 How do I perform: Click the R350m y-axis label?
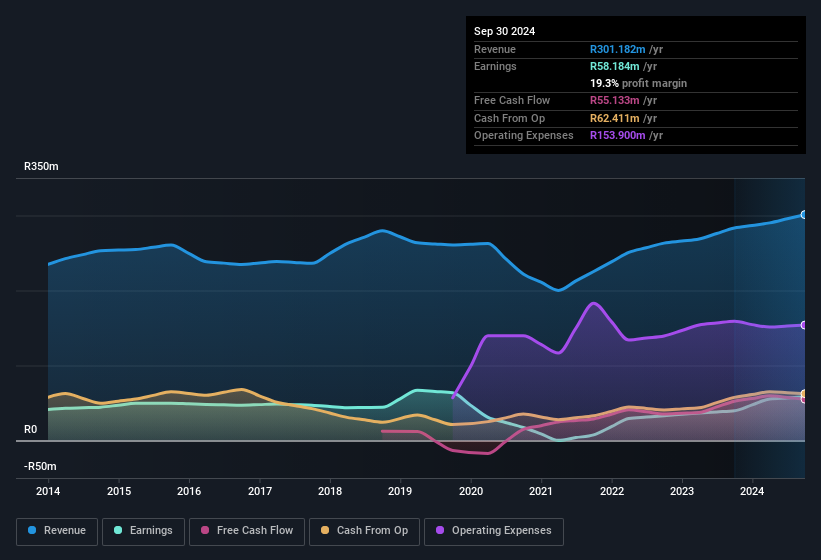(x=41, y=167)
